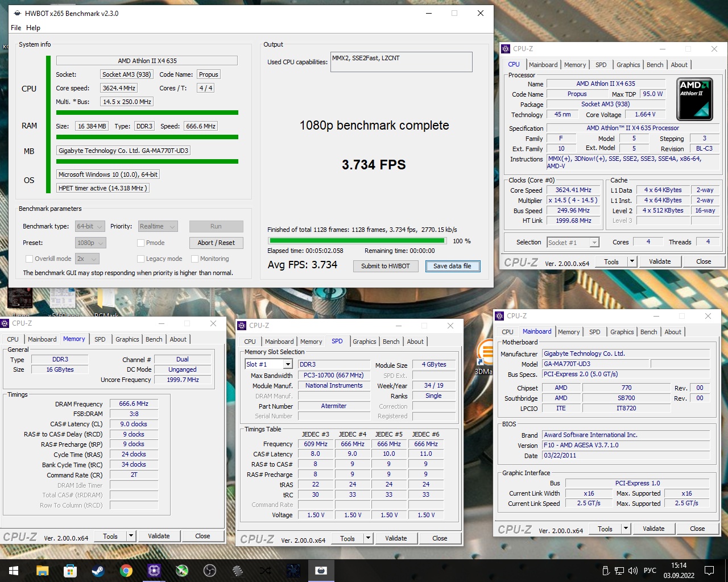Open the Socket #1 selection dropdown
Screen dimensions: 728x582
tap(573, 242)
